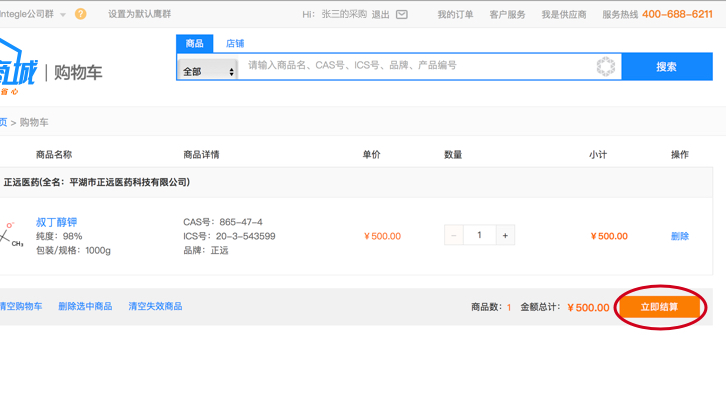Click the spinner icon inside the search box
This screenshot has width=726, height=410.
tap(606, 67)
